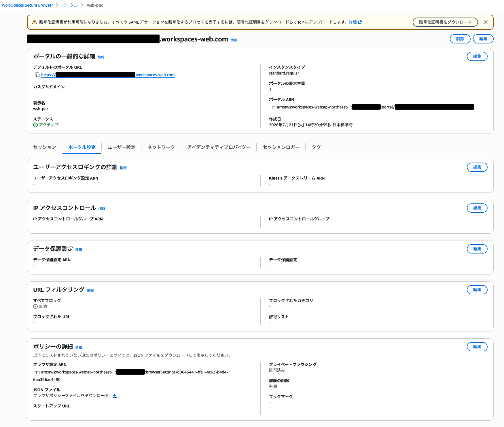This screenshot has height=427, width=504.
Task: Open the default portal URL link
Action: click(108, 75)
